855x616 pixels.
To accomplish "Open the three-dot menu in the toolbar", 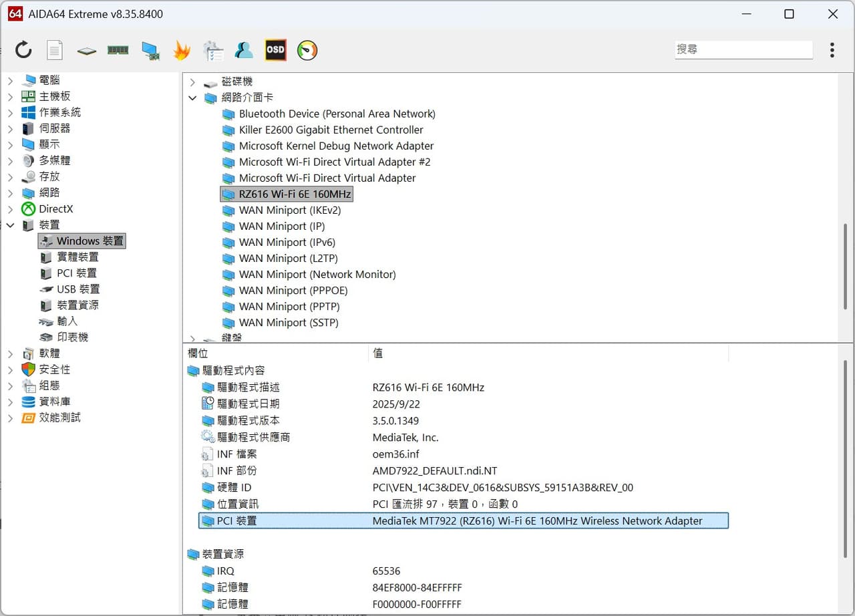I will pyautogui.click(x=832, y=50).
